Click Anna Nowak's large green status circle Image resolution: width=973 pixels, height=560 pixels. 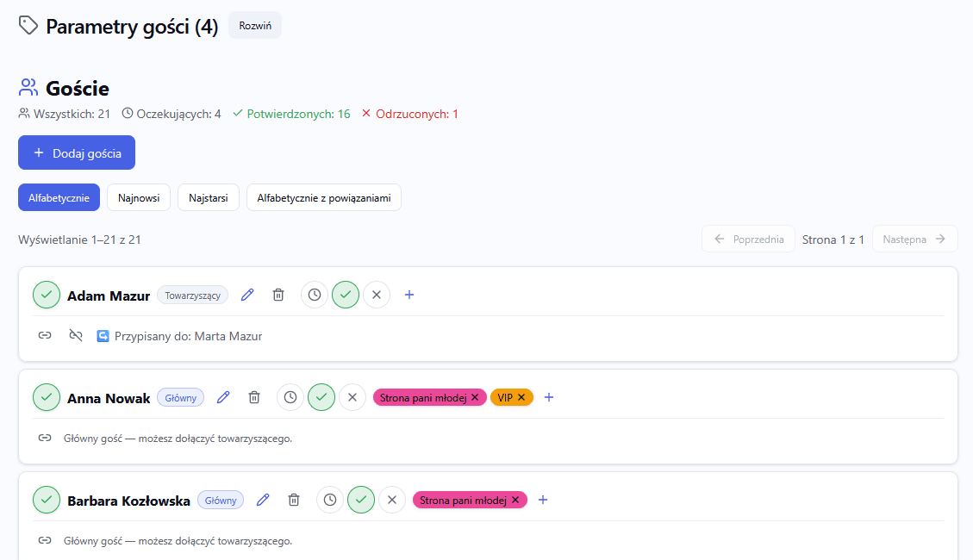pos(47,397)
